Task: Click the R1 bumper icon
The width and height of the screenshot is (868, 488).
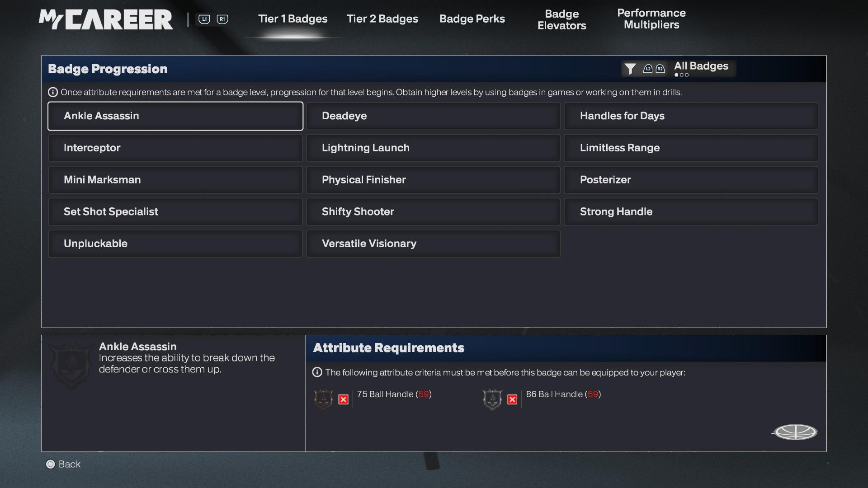Action: [x=222, y=19]
